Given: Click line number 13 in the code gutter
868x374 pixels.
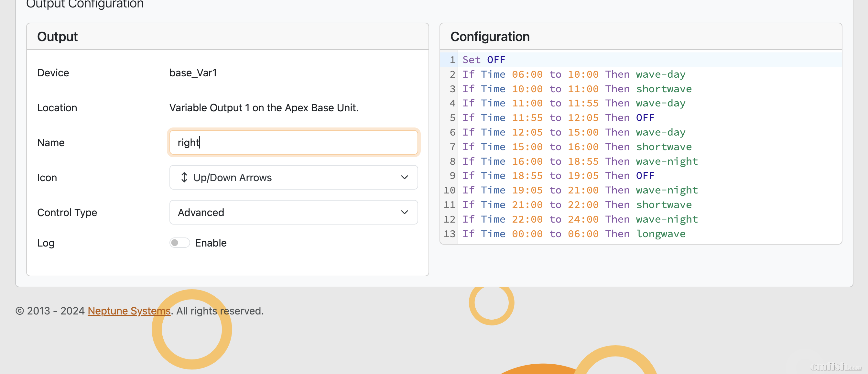Looking at the screenshot, I should coord(450,234).
